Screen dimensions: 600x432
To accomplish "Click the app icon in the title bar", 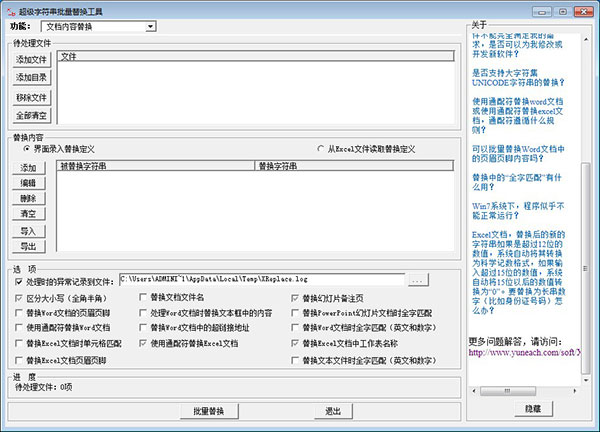I will (x=10, y=8).
